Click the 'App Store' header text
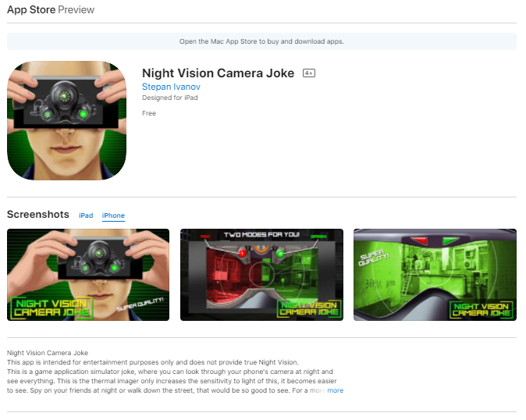 tap(31, 9)
